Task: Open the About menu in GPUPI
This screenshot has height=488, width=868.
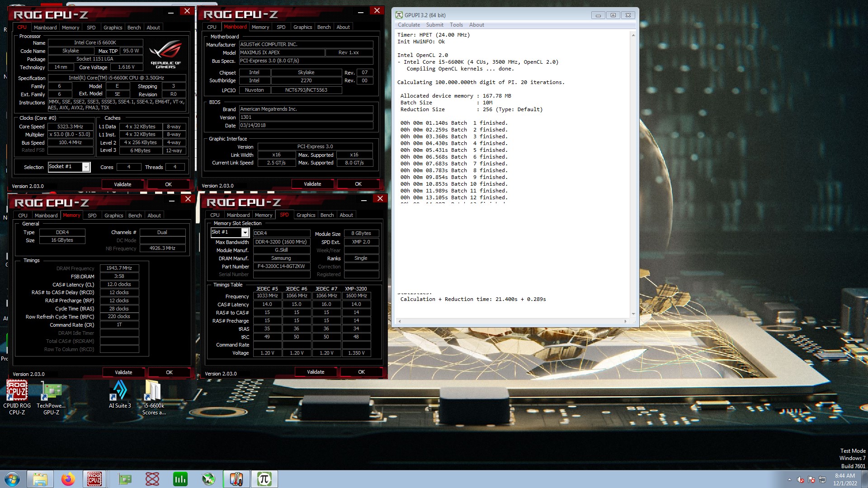Action: 476,25
